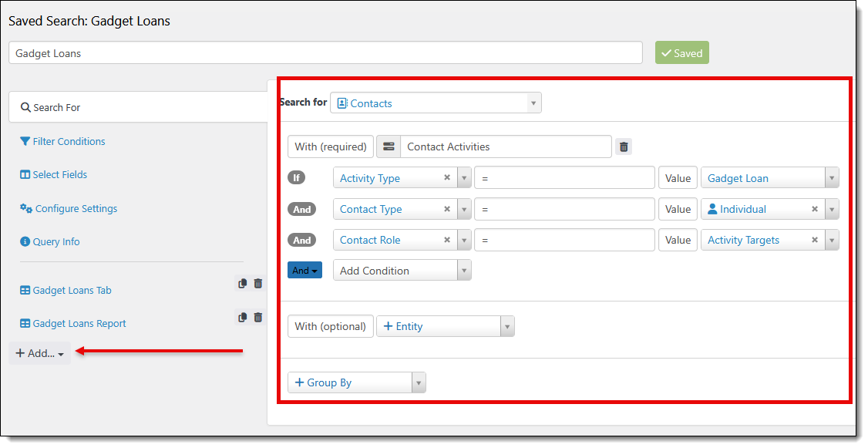
Task: Open the Search for Contacts dropdown
Action: (436, 103)
